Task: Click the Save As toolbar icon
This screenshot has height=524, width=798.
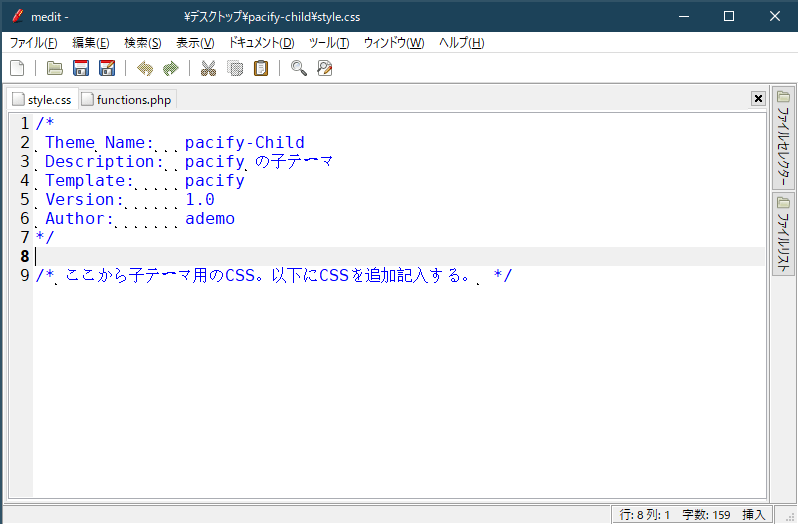Action: coord(107,68)
